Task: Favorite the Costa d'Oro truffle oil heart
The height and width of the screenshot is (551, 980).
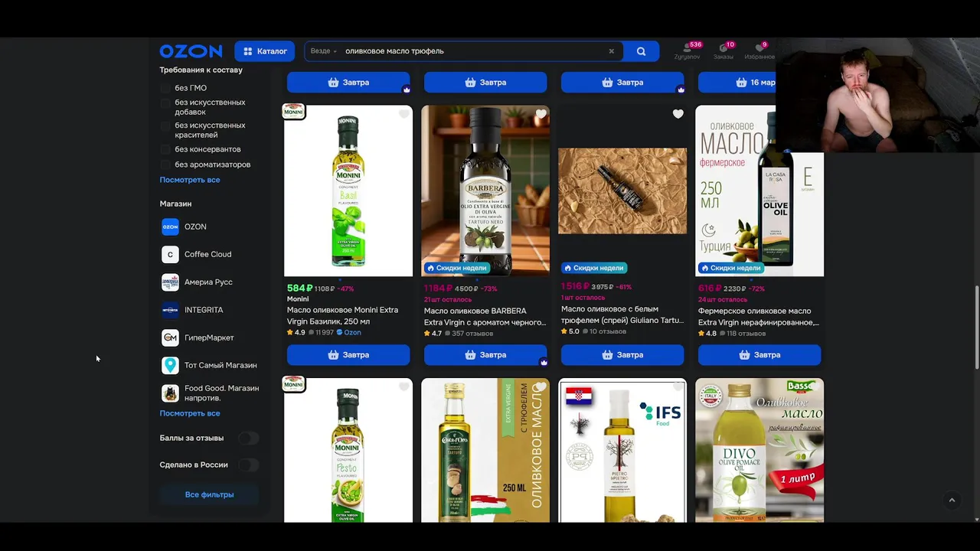Action: tap(541, 387)
